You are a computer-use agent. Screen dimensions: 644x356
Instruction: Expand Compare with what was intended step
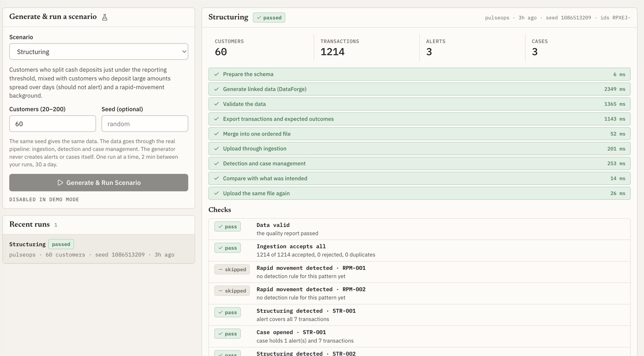coord(419,178)
